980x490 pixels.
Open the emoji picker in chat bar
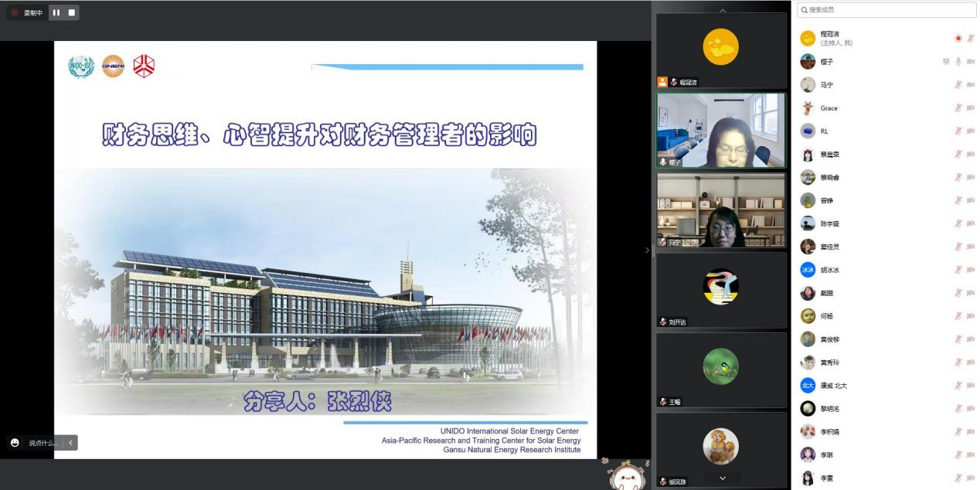pos(15,443)
